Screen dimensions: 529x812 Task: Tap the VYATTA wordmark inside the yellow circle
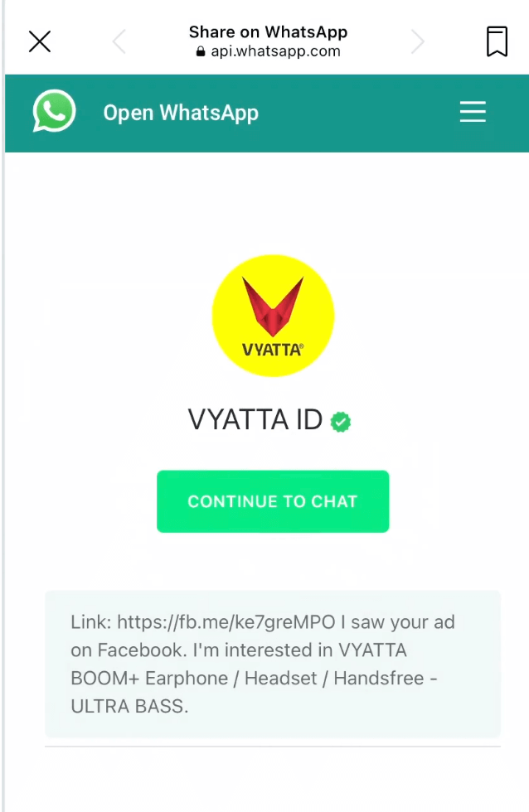tap(273, 350)
